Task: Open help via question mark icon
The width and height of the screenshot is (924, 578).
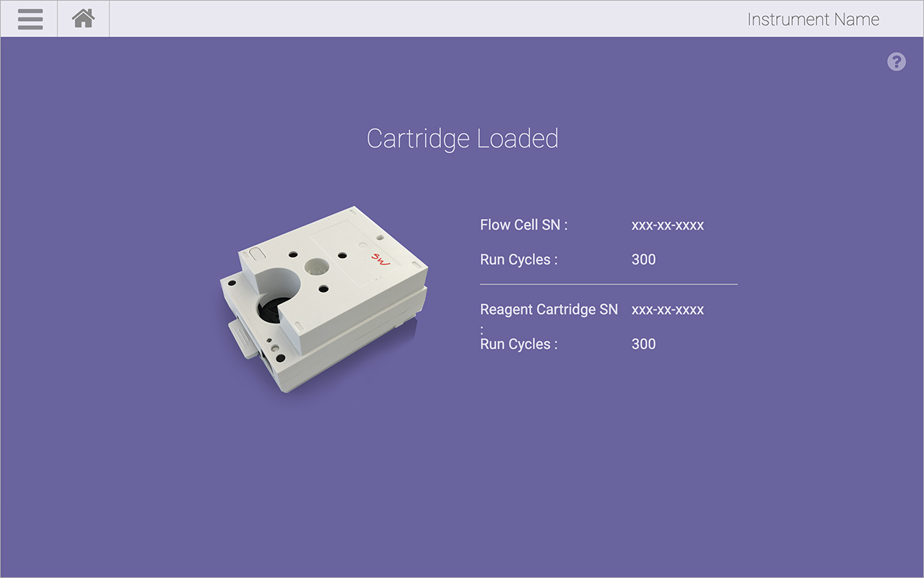Action: pos(896,62)
